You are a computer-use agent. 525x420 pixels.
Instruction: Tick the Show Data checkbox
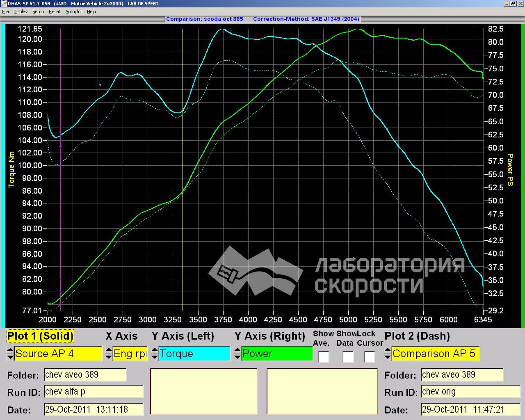tap(348, 357)
